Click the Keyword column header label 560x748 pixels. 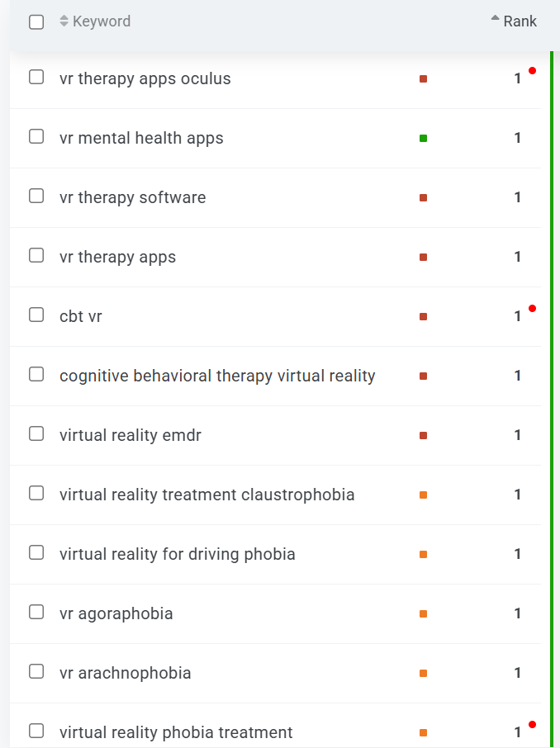tap(102, 21)
